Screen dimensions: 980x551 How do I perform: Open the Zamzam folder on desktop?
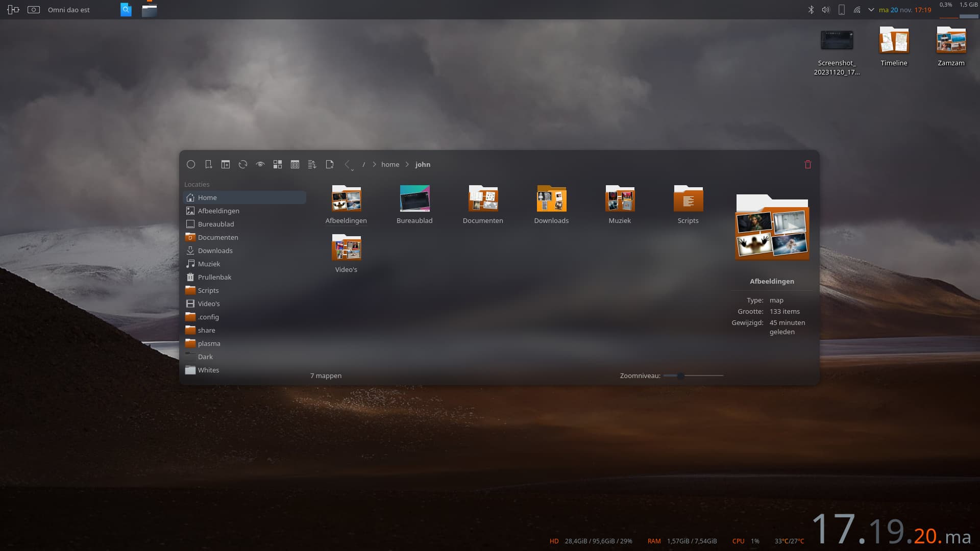[951, 46]
